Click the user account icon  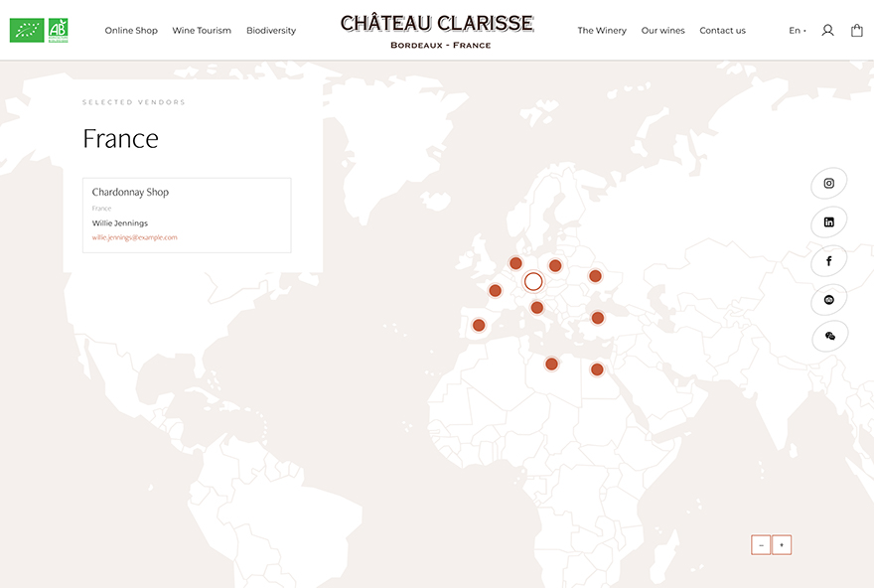827,31
